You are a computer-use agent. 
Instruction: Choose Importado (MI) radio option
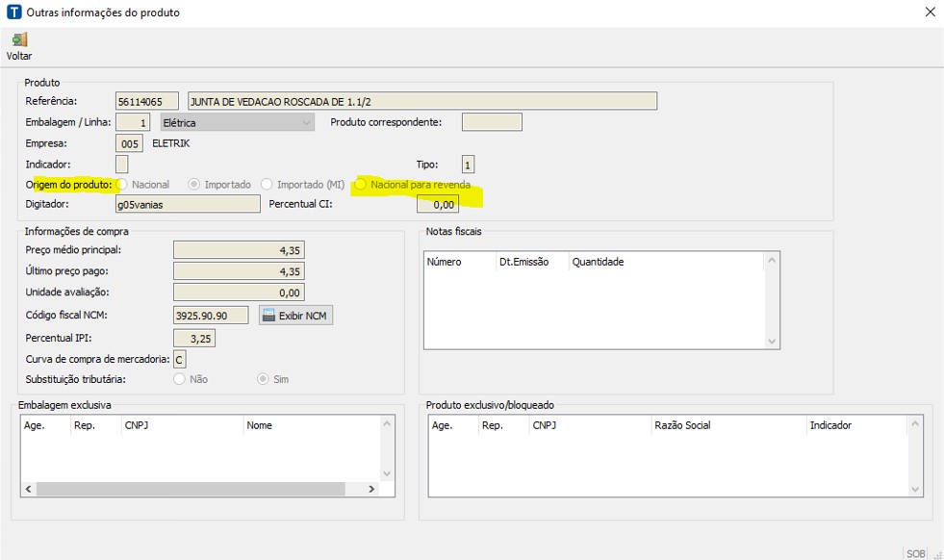coord(267,184)
